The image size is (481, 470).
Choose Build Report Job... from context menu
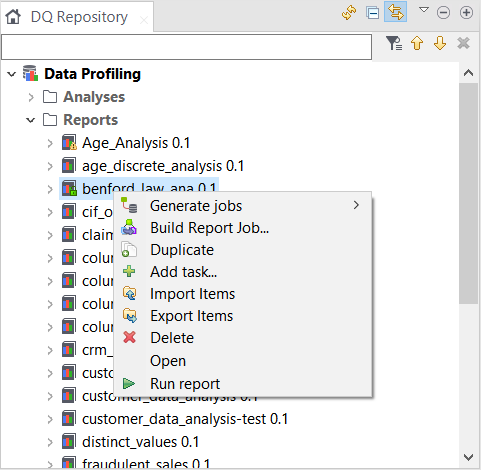[x=243, y=228]
